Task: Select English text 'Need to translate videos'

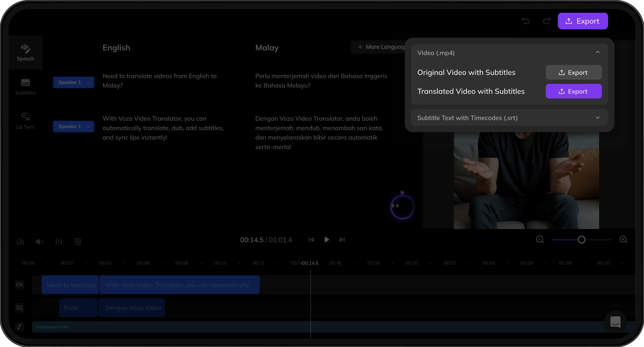Action: coord(160,81)
